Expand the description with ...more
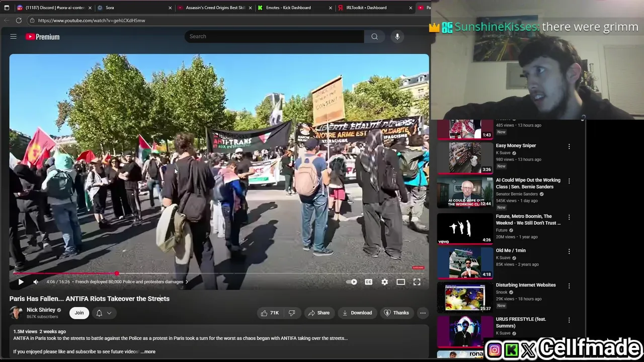This screenshot has width=644, height=362. tap(148, 351)
